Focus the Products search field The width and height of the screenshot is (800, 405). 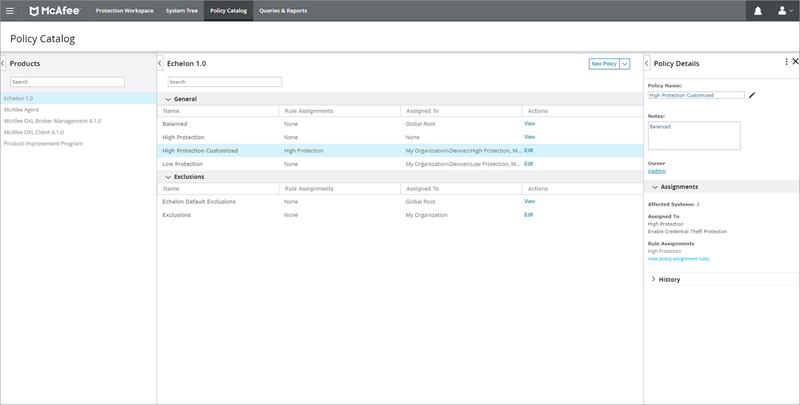tap(67, 82)
